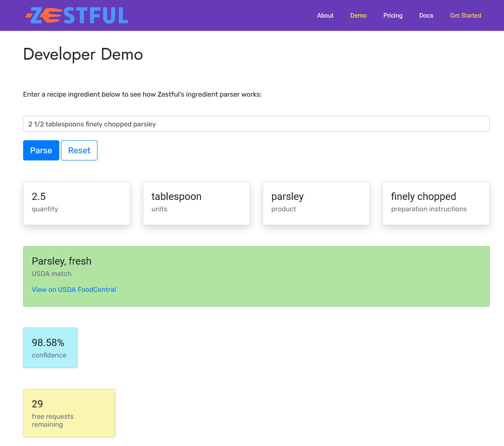
Task: Click the Reset button
Action: (x=79, y=150)
